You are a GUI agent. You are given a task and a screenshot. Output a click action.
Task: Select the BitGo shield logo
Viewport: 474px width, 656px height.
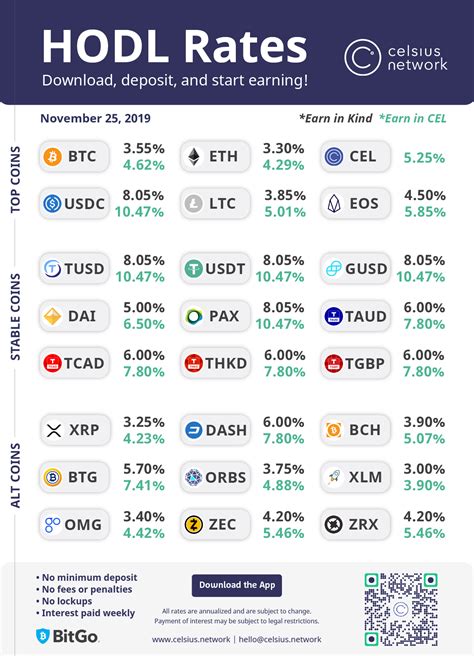43,636
